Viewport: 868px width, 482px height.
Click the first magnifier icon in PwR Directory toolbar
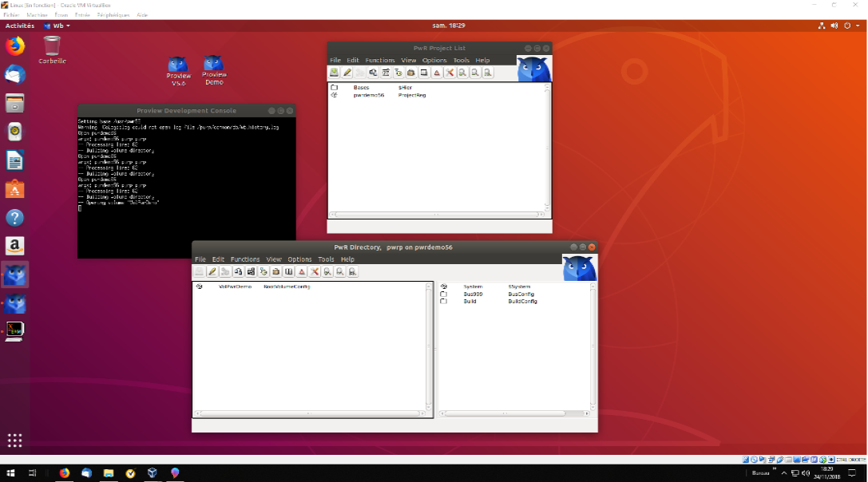[x=327, y=272]
